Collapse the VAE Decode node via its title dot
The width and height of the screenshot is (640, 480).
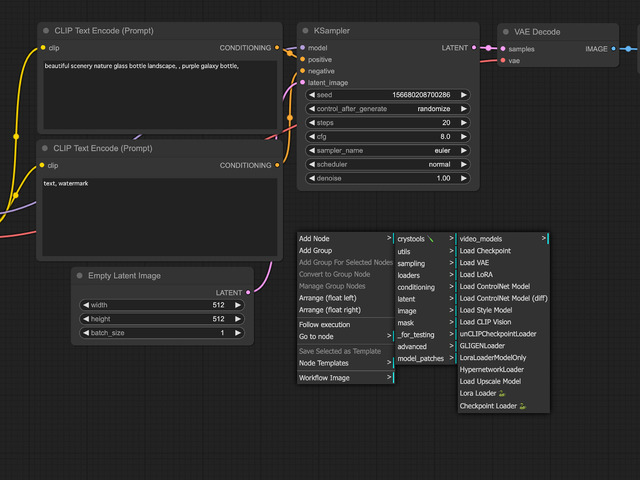(x=506, y=32)
